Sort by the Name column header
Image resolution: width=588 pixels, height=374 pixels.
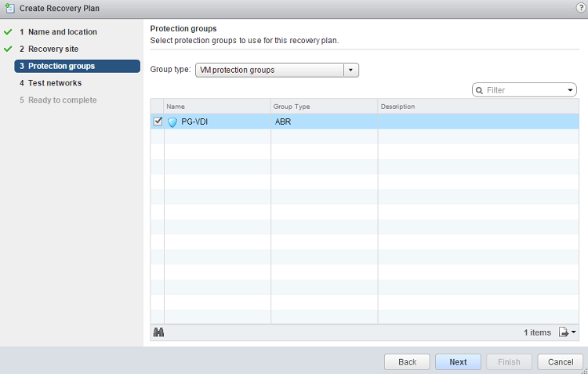click(216, 106)
